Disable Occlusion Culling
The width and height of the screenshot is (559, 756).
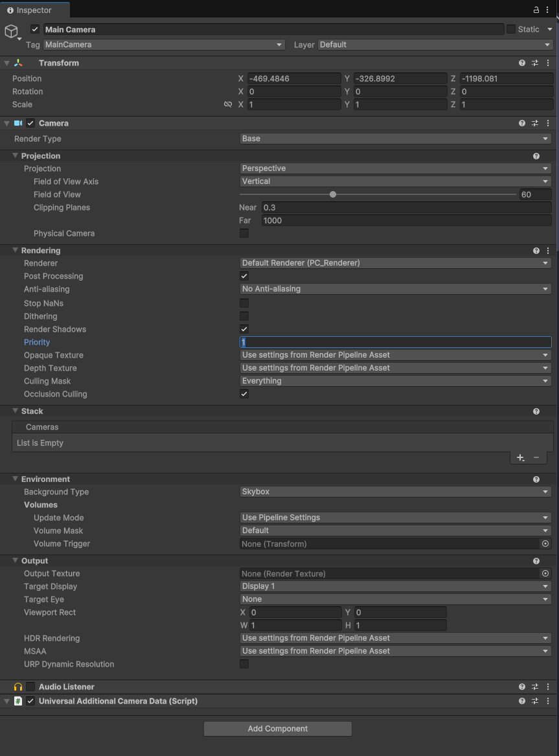pos(244,394)
